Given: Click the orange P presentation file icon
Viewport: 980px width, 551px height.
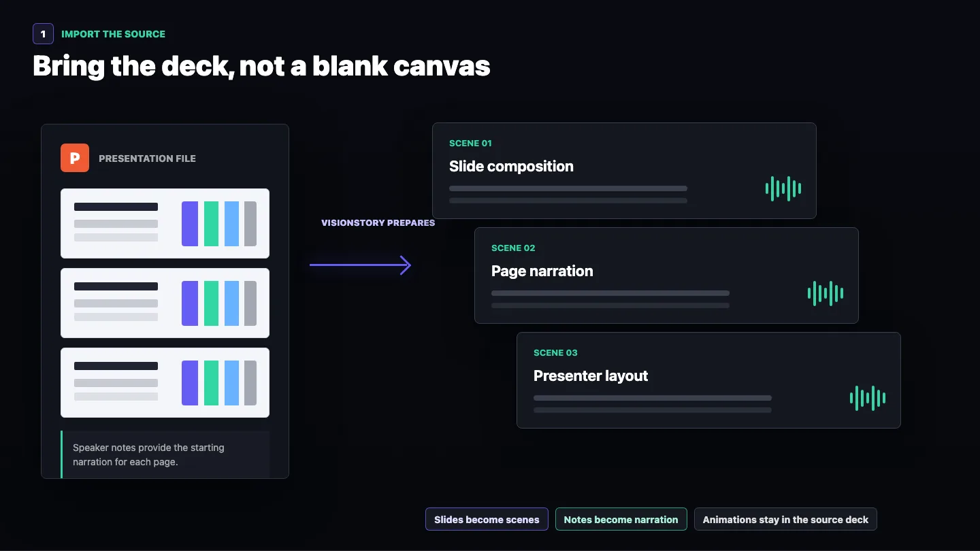Looking at the screenshot, I should click(75, 158).
